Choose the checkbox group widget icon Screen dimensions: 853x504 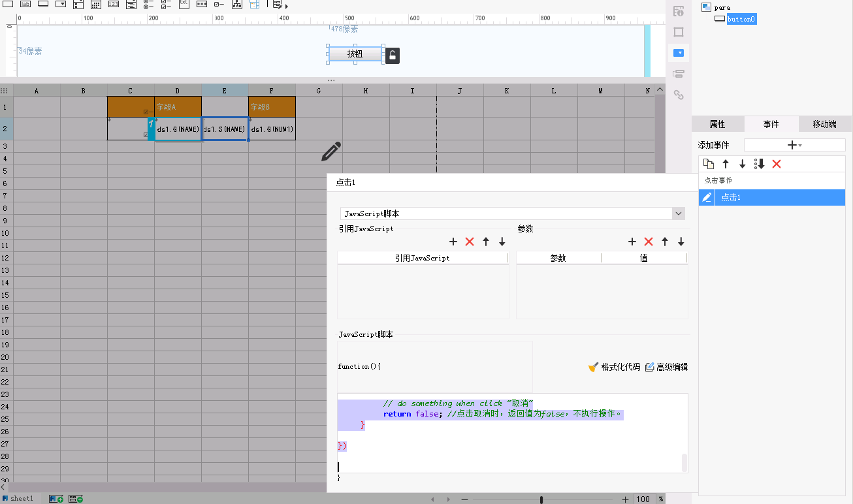click(167, 4)
